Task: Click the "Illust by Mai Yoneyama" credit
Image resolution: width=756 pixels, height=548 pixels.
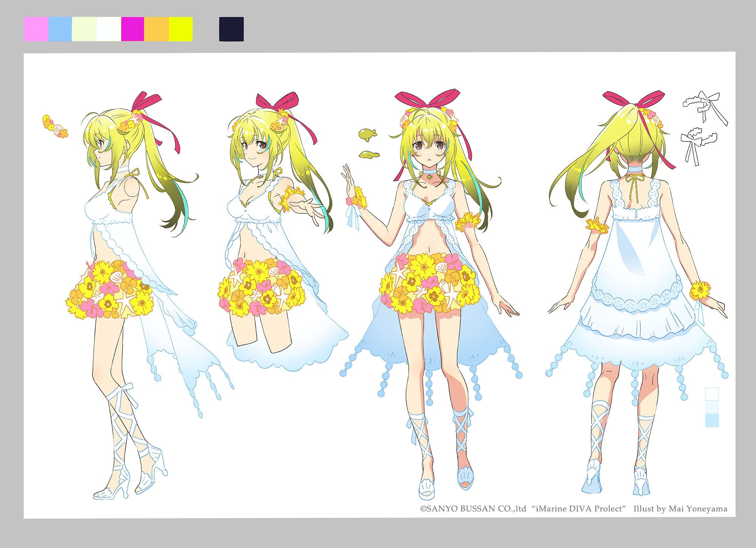Action: (x=680, y=509)
